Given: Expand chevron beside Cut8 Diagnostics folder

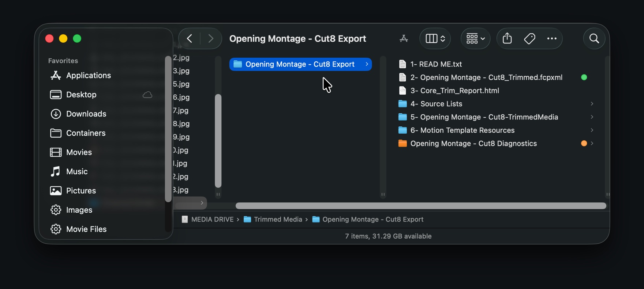Looking at the screenshot, I should (592, 144).
